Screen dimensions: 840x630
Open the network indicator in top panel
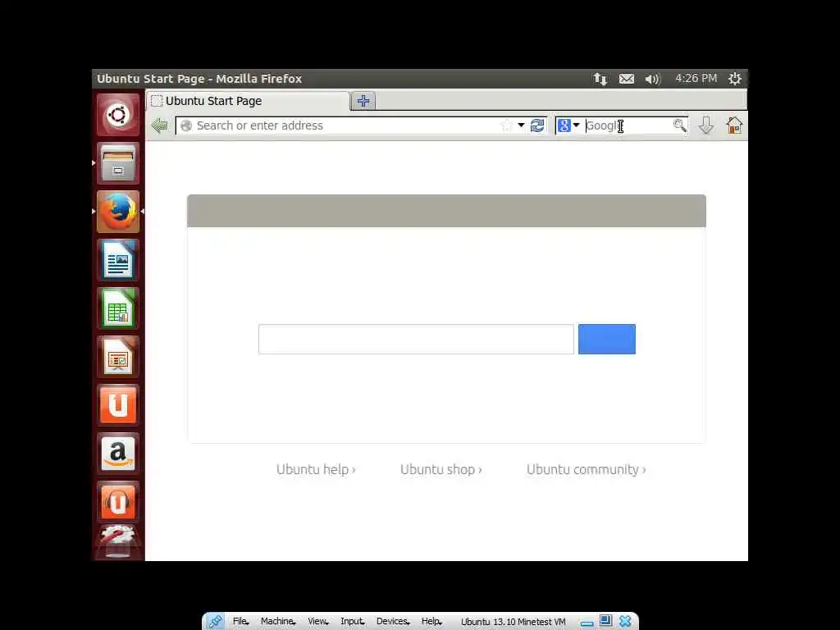600,80
